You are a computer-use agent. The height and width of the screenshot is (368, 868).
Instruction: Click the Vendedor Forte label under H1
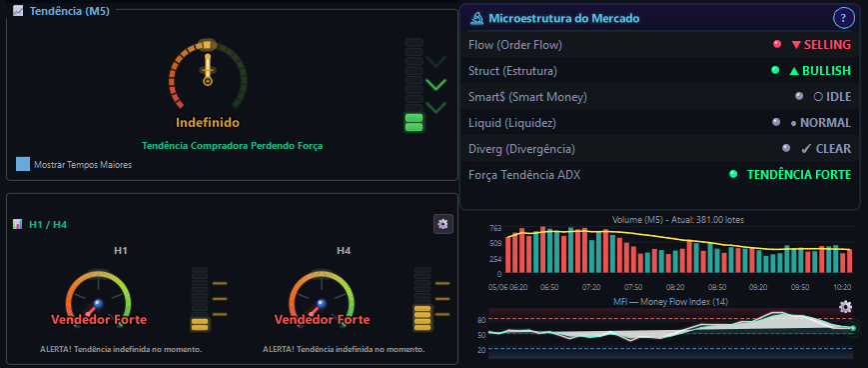[99, 320]
